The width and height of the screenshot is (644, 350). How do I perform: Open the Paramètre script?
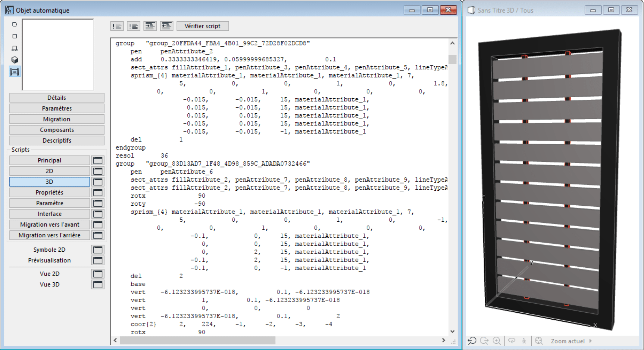tap(50, 203)
